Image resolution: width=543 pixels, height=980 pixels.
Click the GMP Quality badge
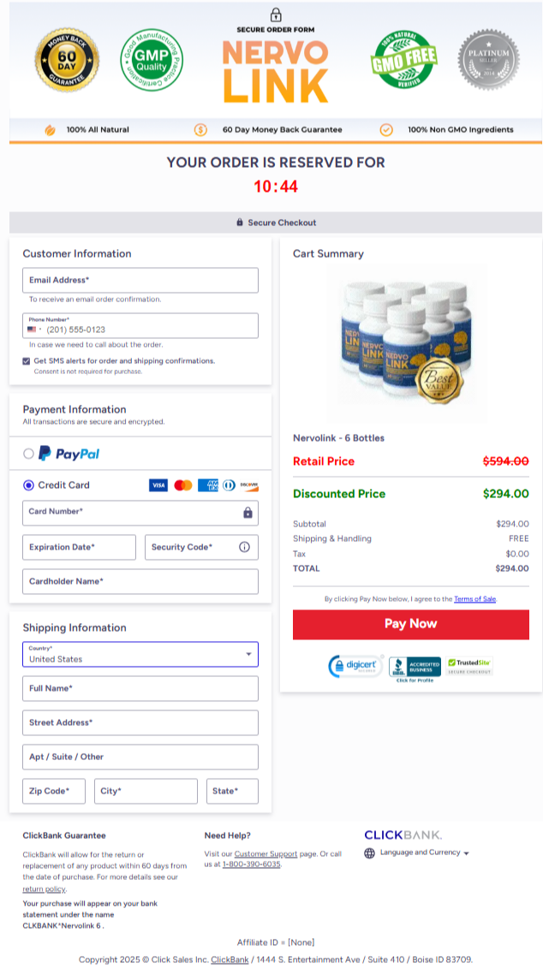click(x=152, y=62)
